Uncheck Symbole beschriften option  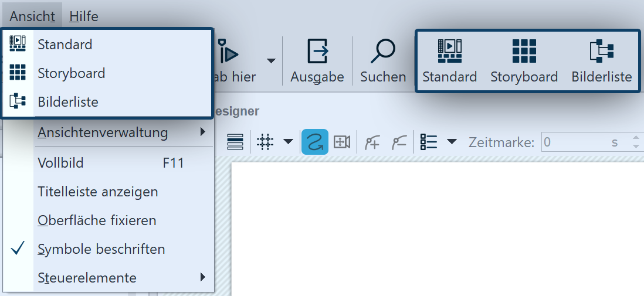(x=109, y=249)
